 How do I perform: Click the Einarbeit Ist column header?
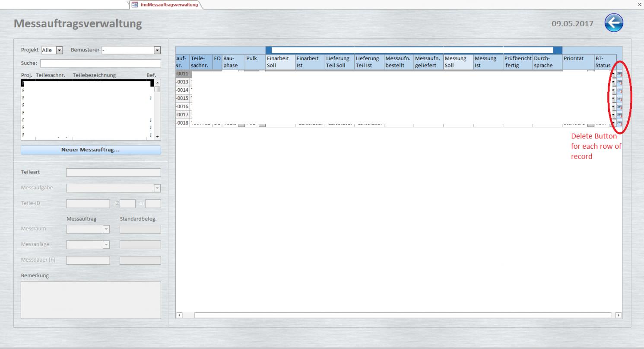(x=309, y=62)
